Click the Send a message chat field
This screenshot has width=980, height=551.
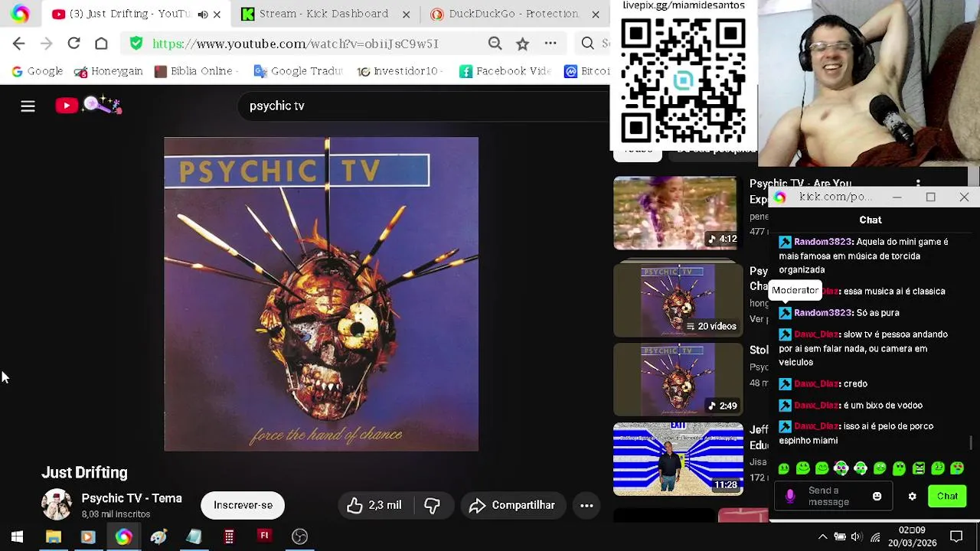click(835, 496)
